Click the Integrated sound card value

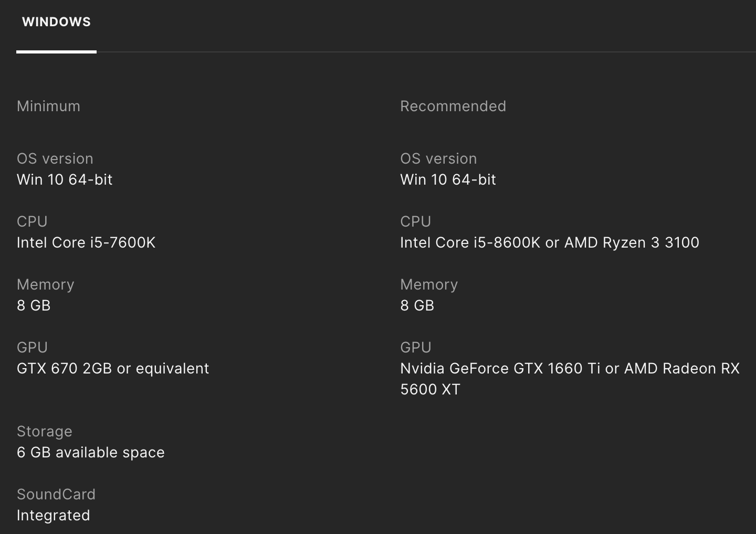[53, 516]
